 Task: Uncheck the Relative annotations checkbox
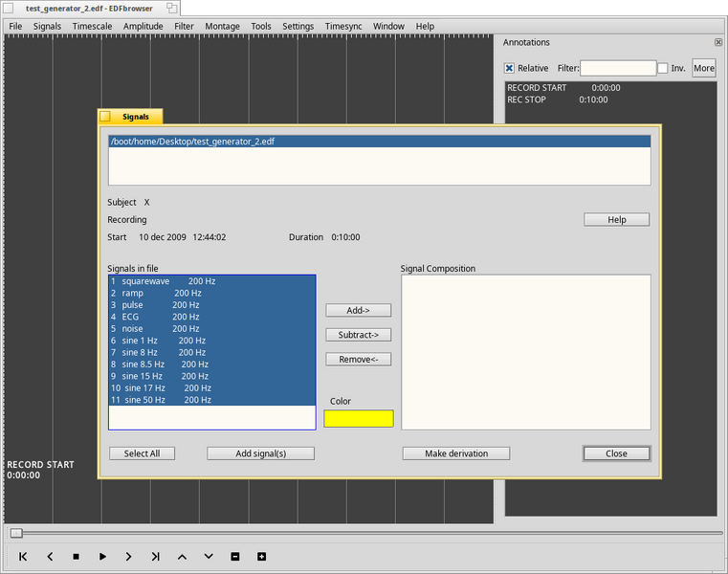coord(509,68)
